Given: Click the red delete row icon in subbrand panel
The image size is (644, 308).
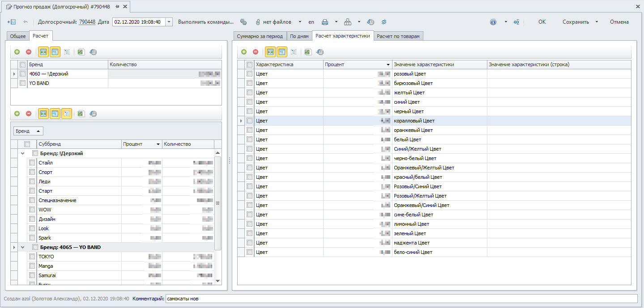Looking at the screenshot, I should (x=29, y=114).
